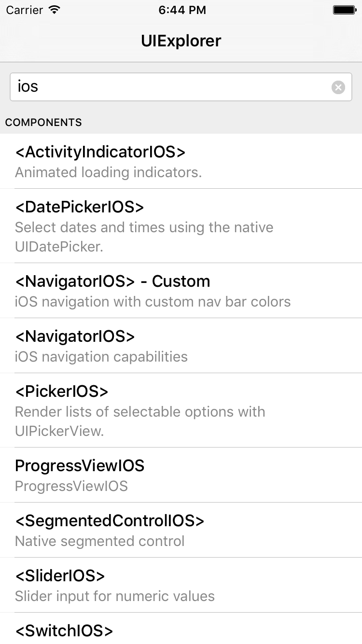Tap the description for SliderIOS
Screen dimensions: 362x644
[x=115, y=596]
